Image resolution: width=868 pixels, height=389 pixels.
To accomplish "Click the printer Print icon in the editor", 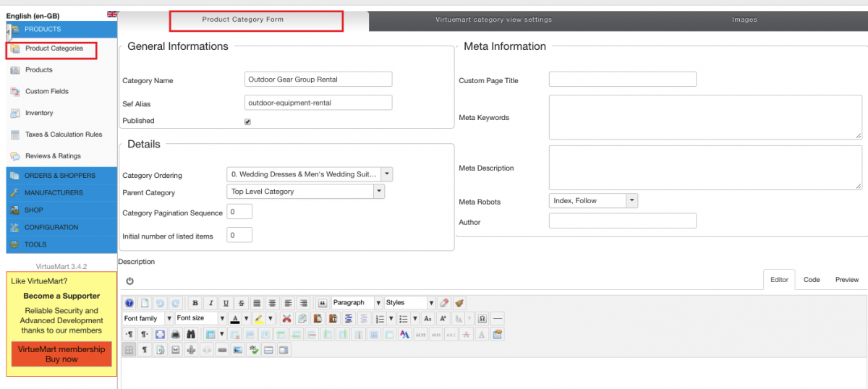I will click(175, 334).
